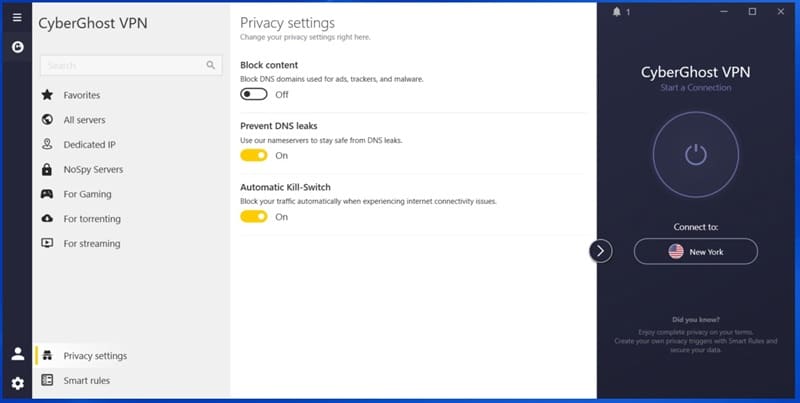Click the US flag icon
The height and width of the screenshot is (403, 800).
(676, 251)
